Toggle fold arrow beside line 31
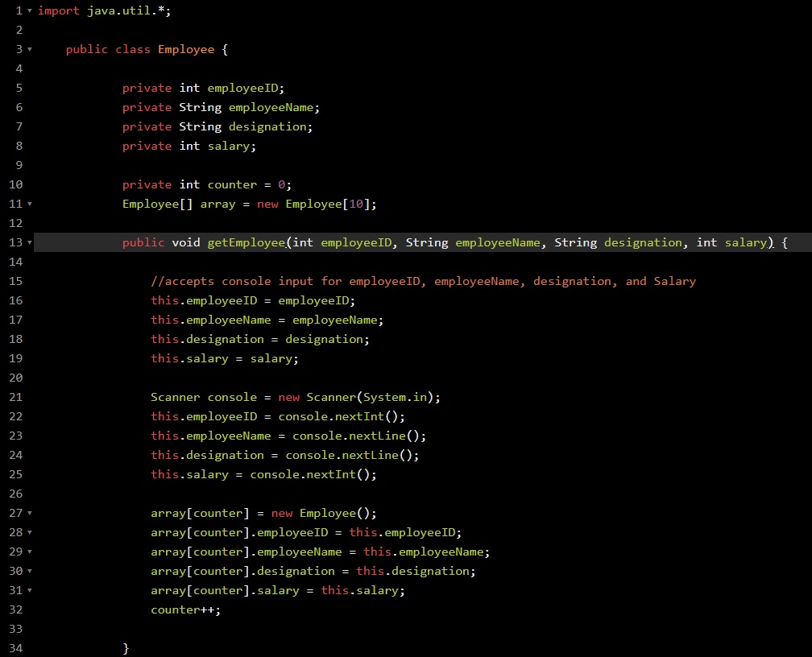The width and height of the screenshot is (812, 657). pyautogui.click(x=30, y=590)
